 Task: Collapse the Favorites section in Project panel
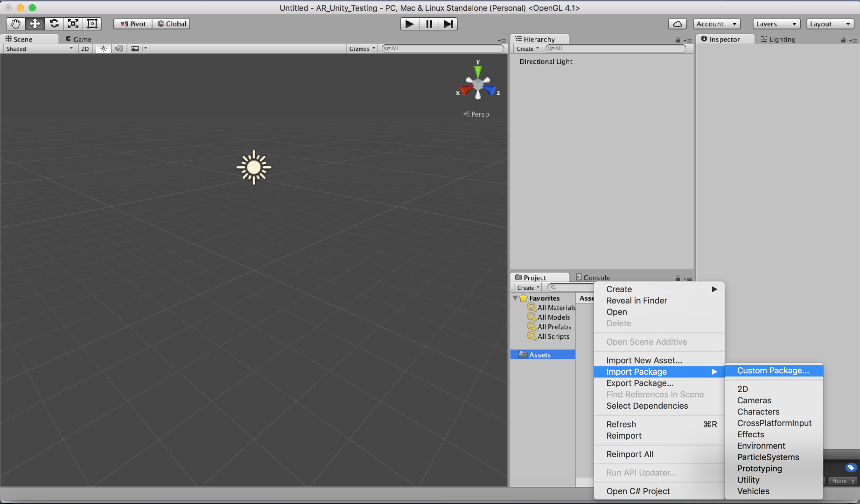pyautogui.click(x=515, y=298)
